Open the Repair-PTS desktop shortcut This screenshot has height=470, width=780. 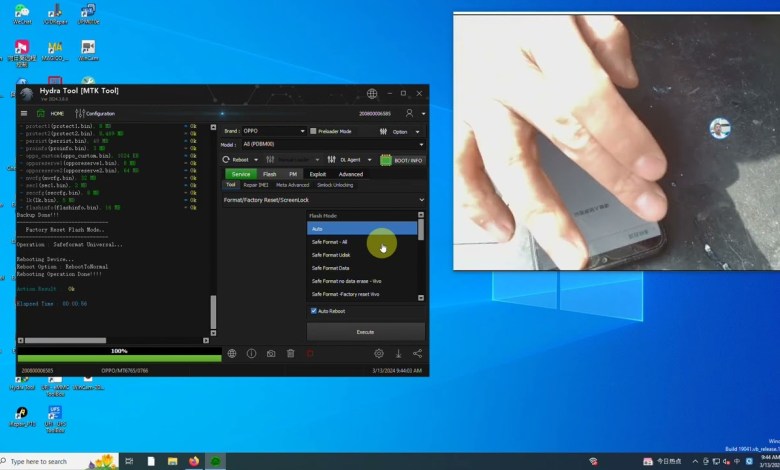[x=22, y=417]
